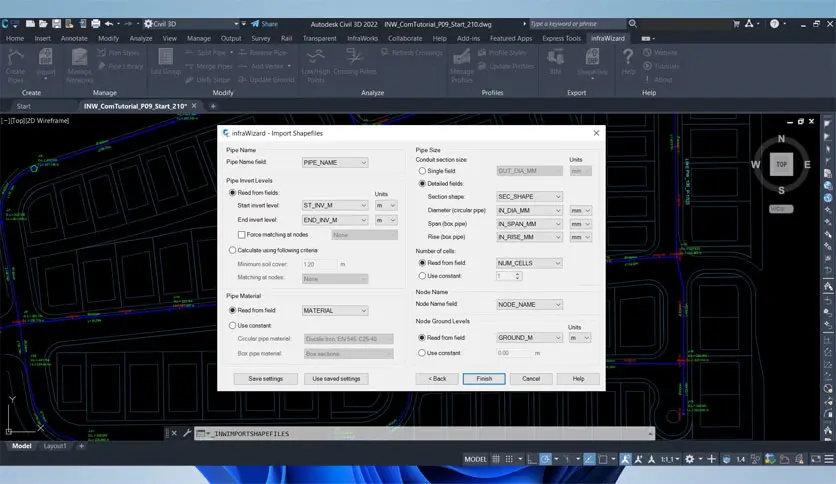Open the PIPE_NAME field dropdown
This screenshot has height=484, width=836.
pyautogui.click(x=335, y=163)
